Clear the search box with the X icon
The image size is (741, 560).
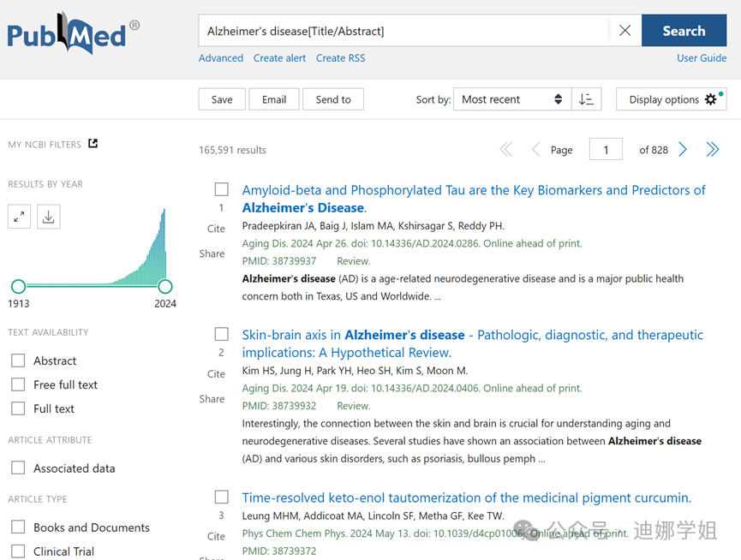tap(624, 31)
